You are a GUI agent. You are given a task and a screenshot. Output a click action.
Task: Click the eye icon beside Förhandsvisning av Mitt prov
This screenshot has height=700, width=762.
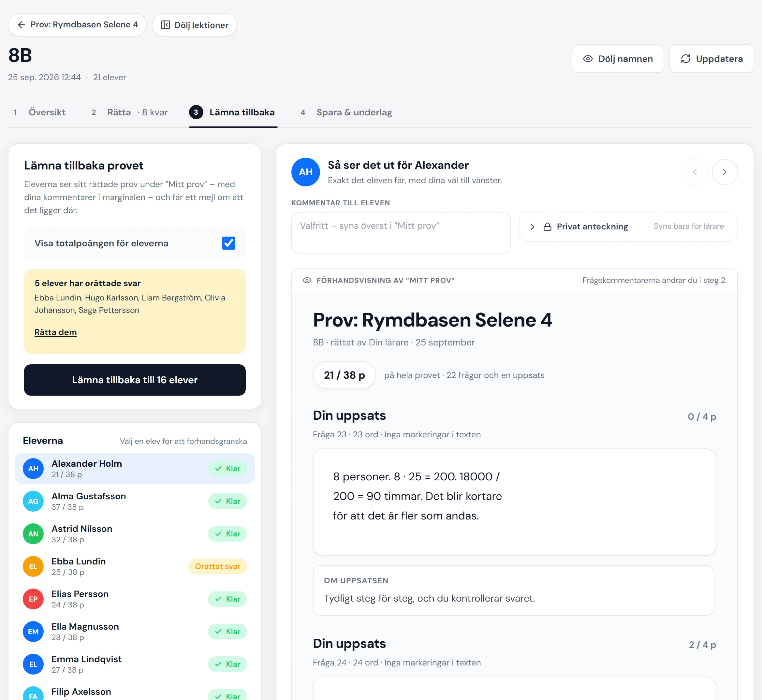pos(307,280)
